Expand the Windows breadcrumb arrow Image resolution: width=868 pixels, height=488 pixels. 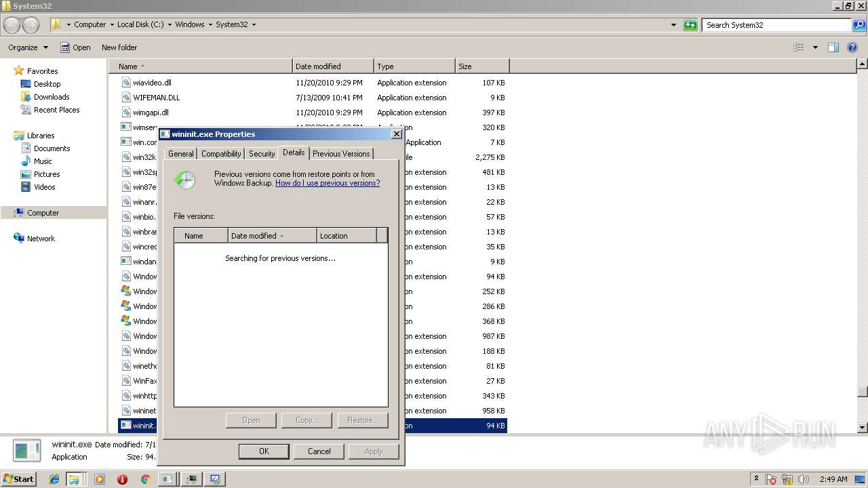point(210,25)
